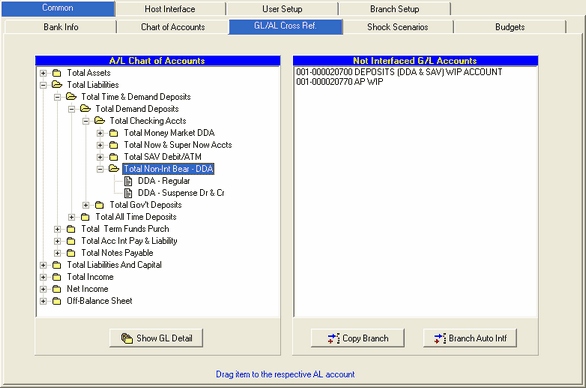Select the GL/AL Cross Ref. sub-tab
Viewport: 586px width, 388px height.
click(x=286, y=26)
